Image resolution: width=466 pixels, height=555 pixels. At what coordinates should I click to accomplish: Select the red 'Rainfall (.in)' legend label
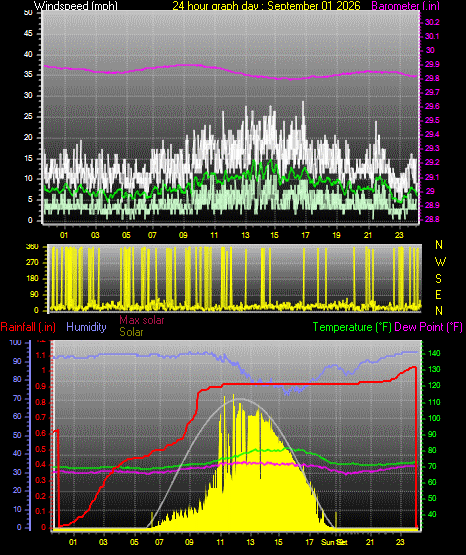pos(28,327)
